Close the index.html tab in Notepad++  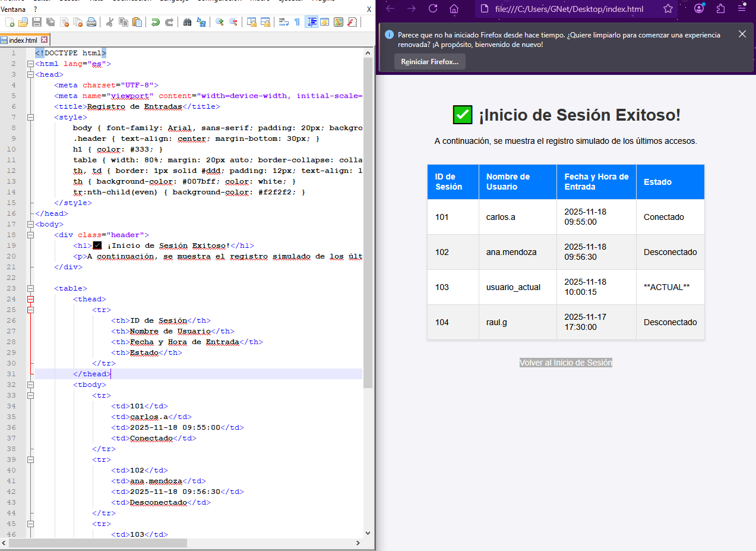44,40
